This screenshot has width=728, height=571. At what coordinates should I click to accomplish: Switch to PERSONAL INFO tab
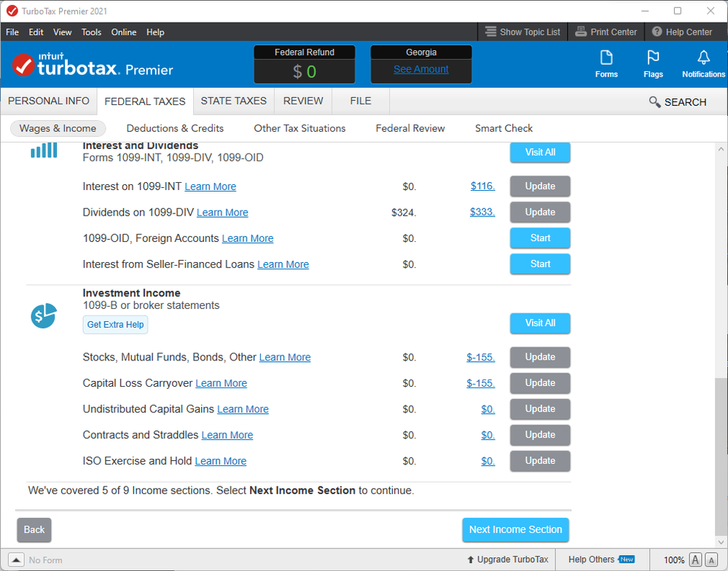click(48, 101)
